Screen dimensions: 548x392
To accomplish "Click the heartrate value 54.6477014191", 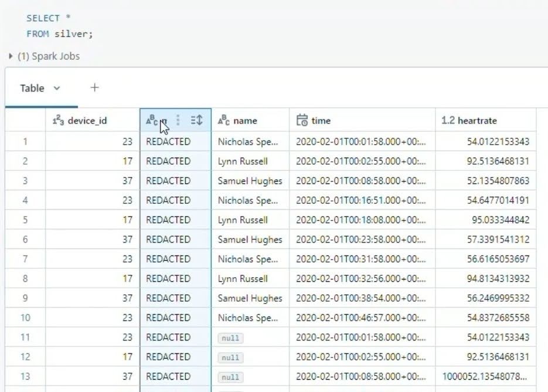I will [x=498, y=200].
